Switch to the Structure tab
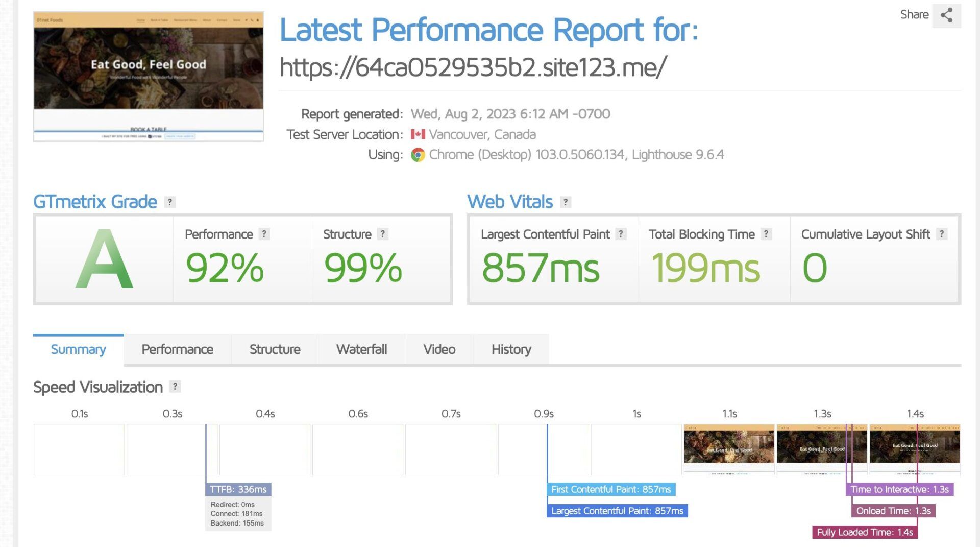980x547 pixels. [x=275, y=349]
